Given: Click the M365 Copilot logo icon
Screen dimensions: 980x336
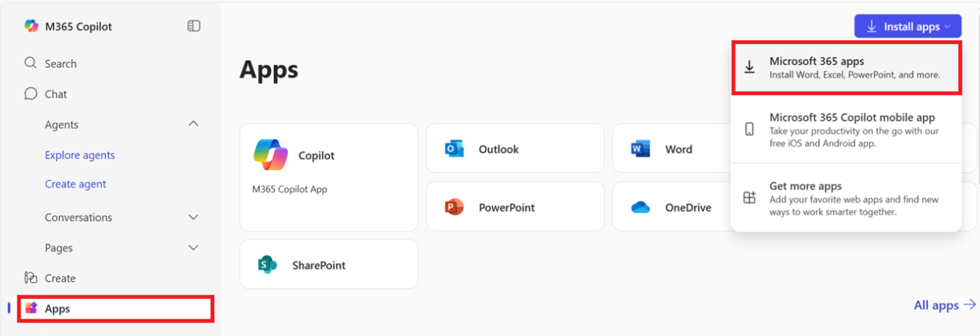Looking at the screenshot, I should tap(31, 26).
